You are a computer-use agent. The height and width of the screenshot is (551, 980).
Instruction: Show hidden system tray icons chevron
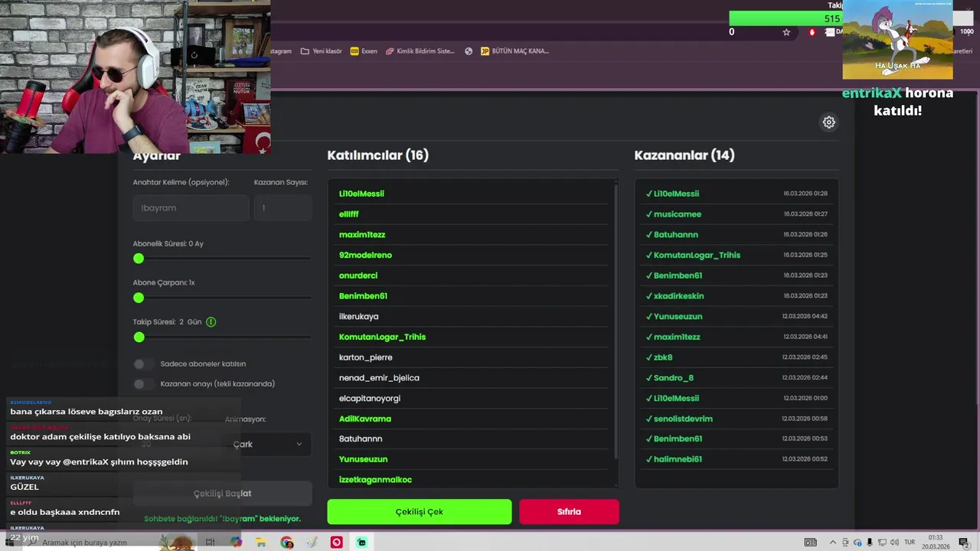(x=833, y=543)
